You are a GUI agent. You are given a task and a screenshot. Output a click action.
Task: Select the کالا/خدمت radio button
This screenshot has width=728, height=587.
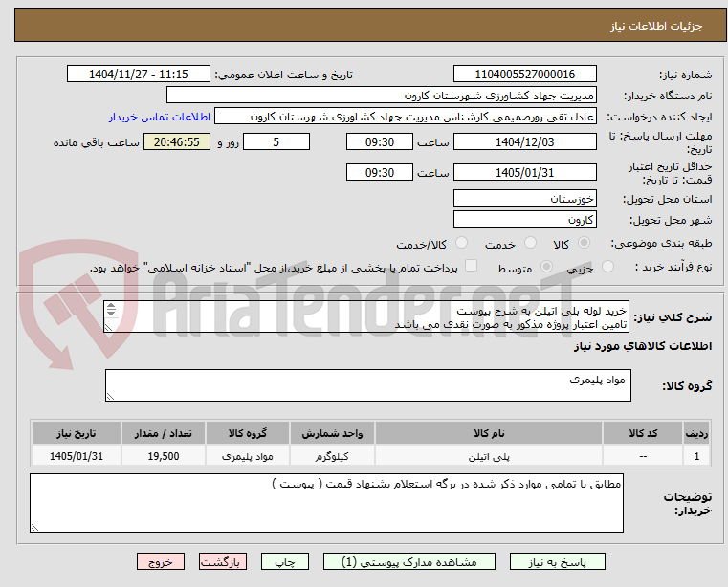tap(461, 243)
